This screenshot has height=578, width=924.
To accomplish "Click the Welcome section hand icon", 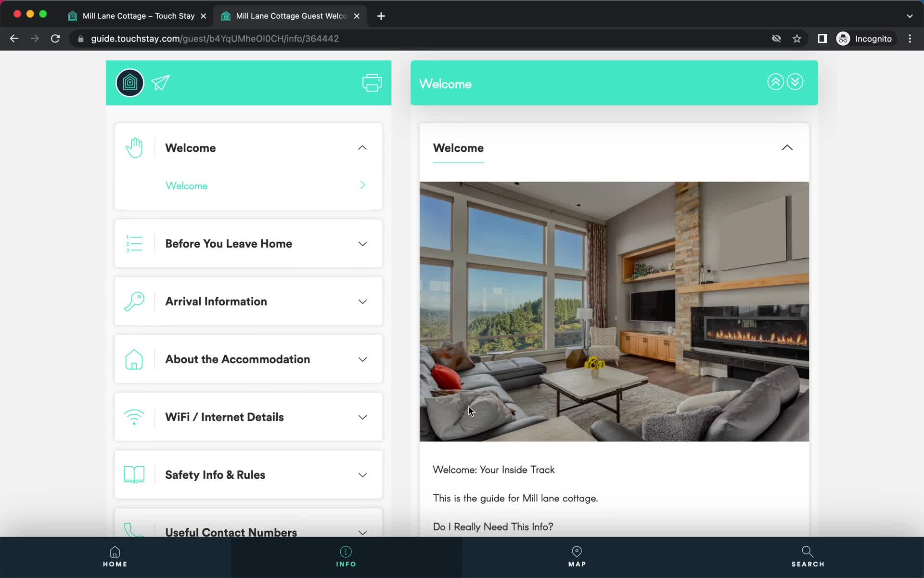I will click(134, 148).
